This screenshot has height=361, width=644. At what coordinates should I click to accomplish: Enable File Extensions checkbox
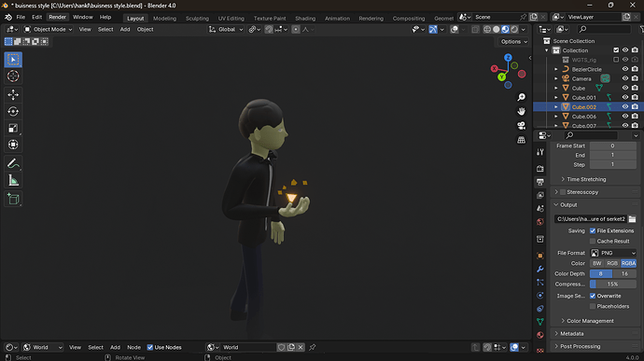pyautogui.click(x=593, y=230)
